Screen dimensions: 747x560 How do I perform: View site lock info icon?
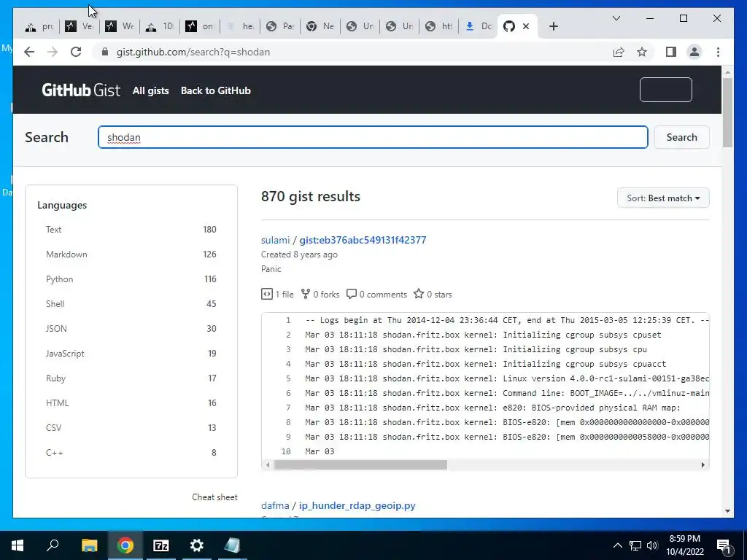click(105, 52)
